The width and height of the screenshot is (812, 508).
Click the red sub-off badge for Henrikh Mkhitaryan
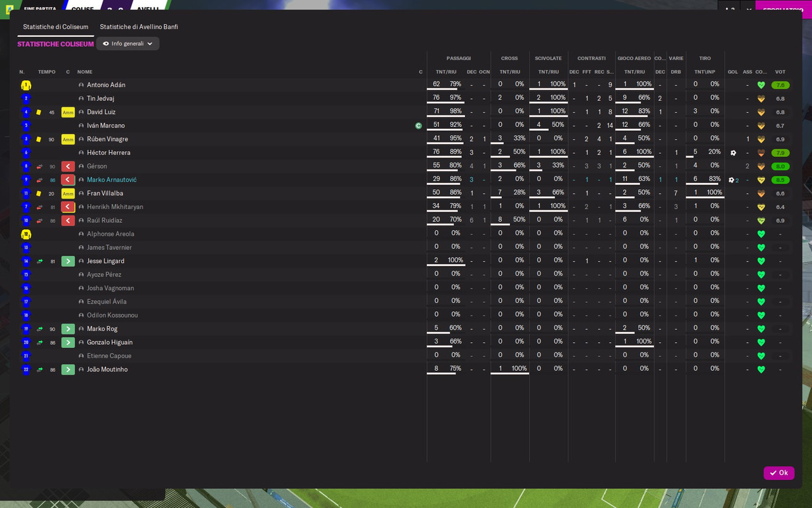(x=68, y=207)
